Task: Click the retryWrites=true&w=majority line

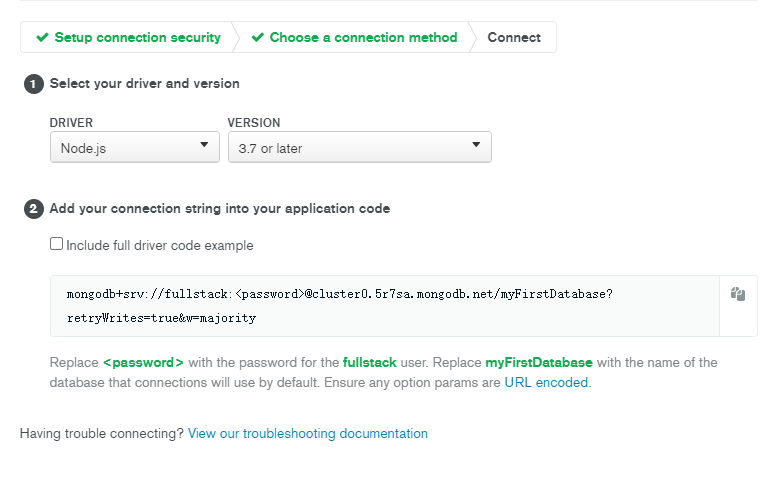Action: coord(162,318)
